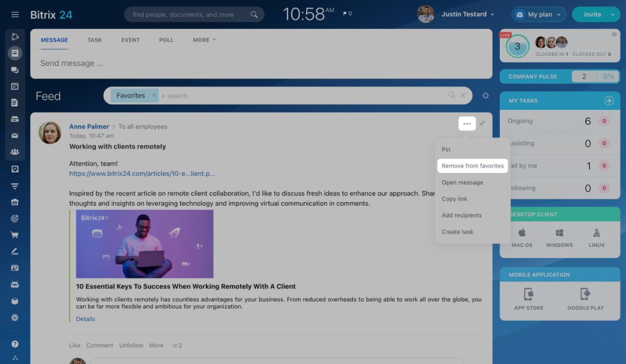Open feed settings gear icon
This screenshot has height=364, width=626.
pos(486,96)
